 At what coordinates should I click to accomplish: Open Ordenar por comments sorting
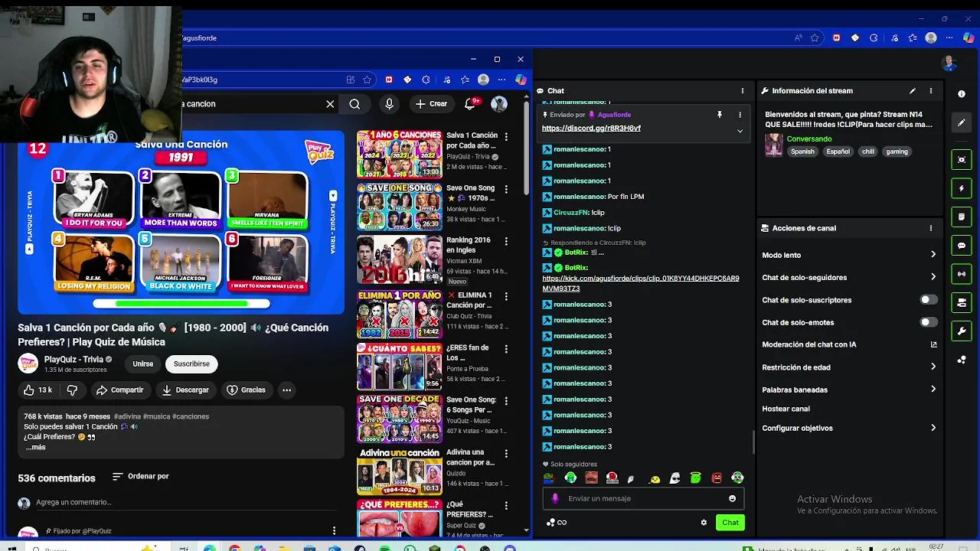[140, 476]
